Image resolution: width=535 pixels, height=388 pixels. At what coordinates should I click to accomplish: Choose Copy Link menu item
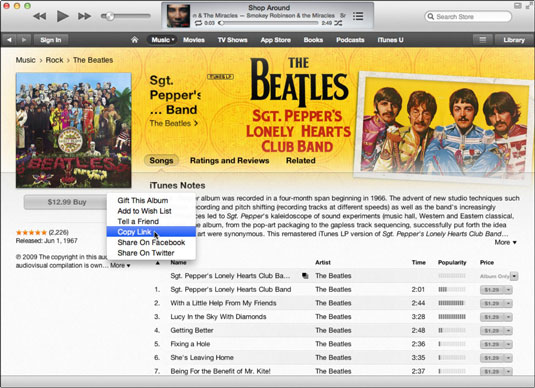pos(151,232)
